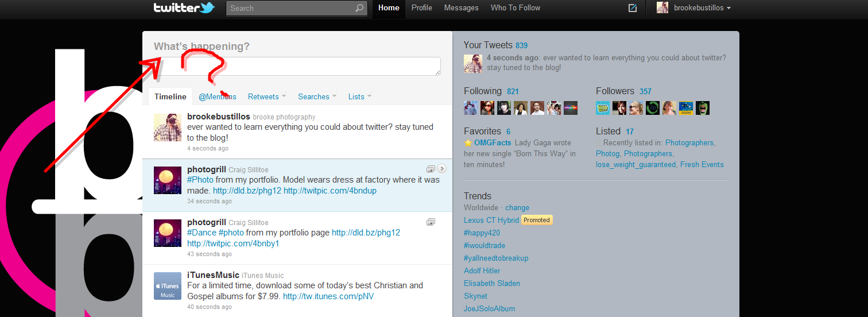Go to Home in the top navigation

tap(389, 8)
